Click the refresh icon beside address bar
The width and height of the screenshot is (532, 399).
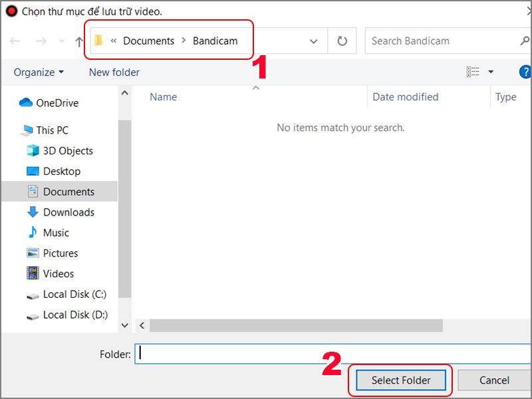tap(342, 41)
